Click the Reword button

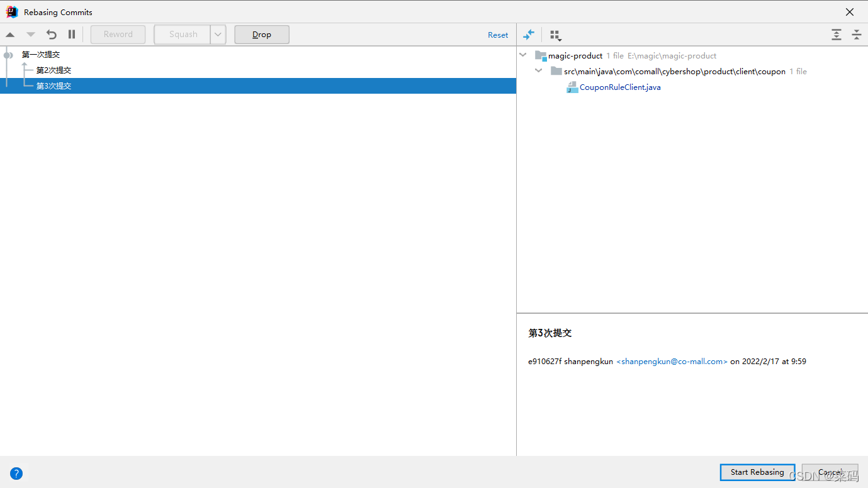click(118, 35)
